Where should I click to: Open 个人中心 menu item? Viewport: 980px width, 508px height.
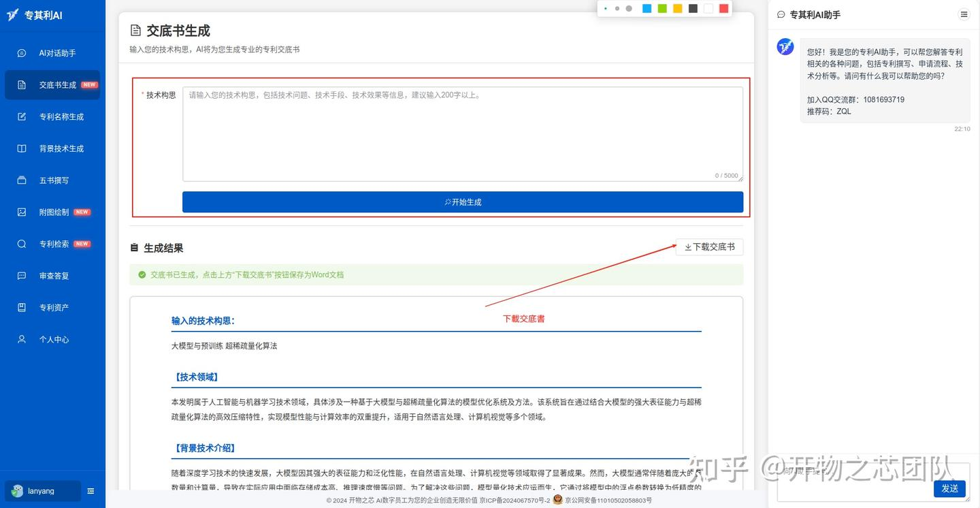pyautogui.click(x=52, y=339)
